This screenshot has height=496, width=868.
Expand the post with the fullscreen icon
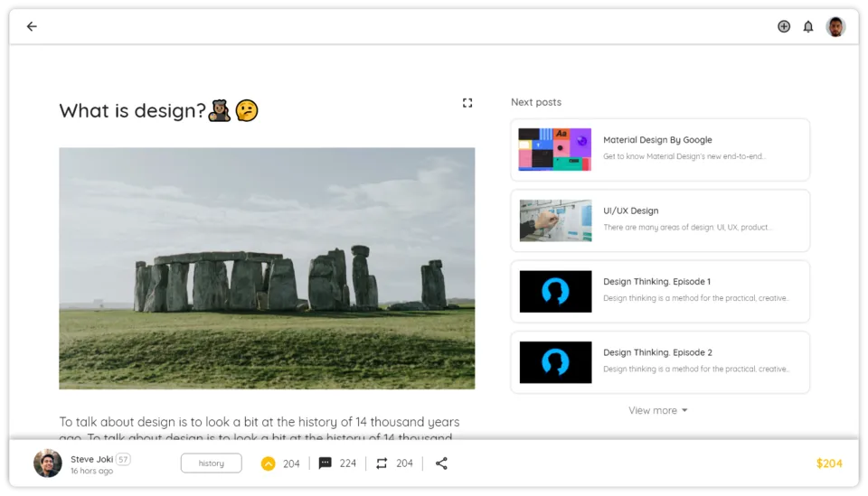tap(467, 103)
